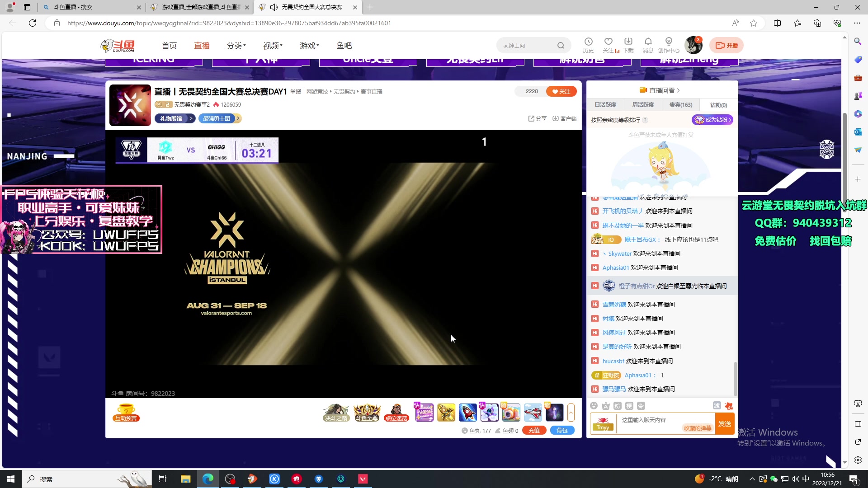Image resolution: width=868 pixels, height=488 pixels.
Task: Expand the 礼物展馆 badge arrow
Action: [x=191, y=118]
